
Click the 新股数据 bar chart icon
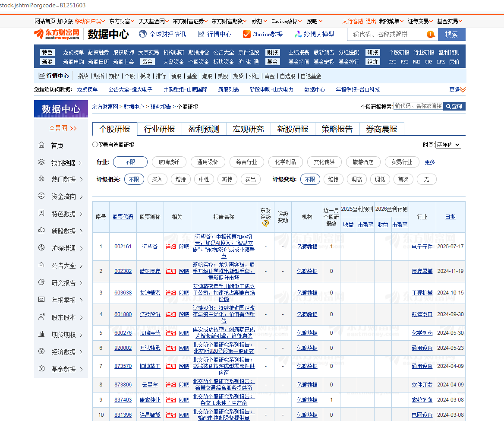tap(41, 230)
